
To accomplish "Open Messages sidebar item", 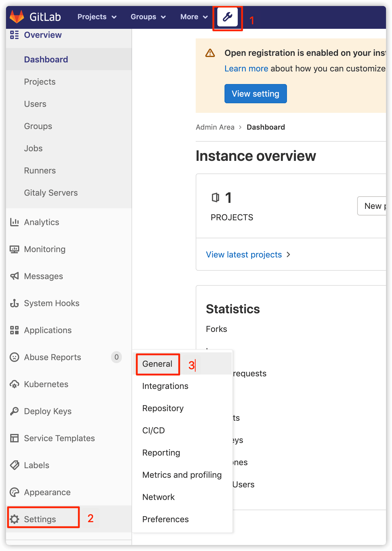I will tap(69, 276).
